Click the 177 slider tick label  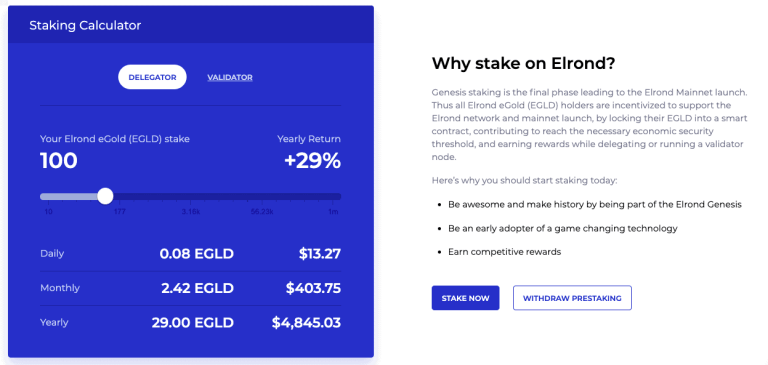pos(120,212)
